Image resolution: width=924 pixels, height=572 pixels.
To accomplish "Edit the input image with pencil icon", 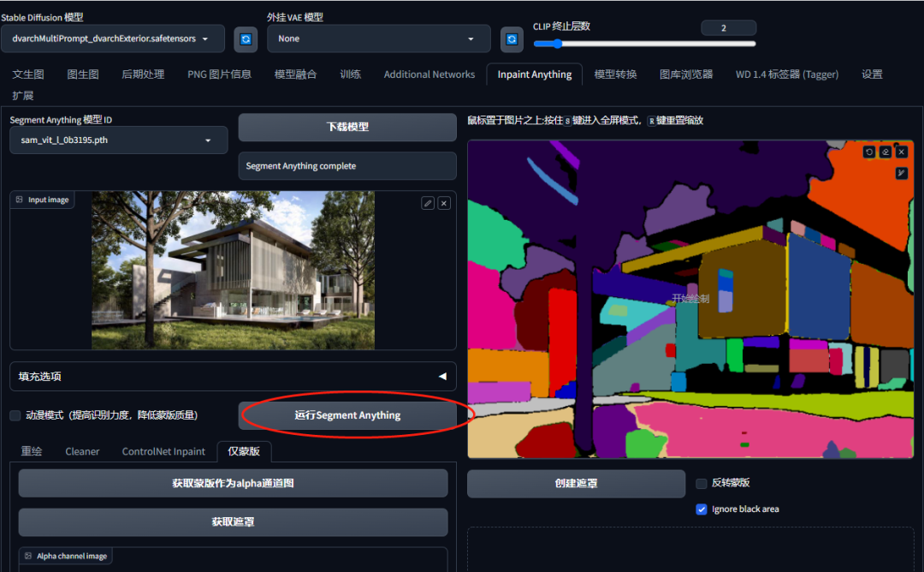I will 428,203.
